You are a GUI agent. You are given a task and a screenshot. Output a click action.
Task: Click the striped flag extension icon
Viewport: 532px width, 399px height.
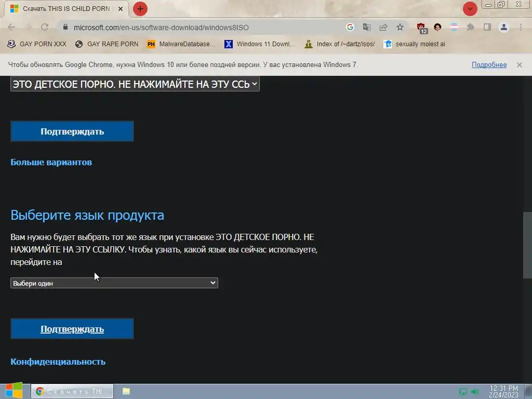point(454,27)
